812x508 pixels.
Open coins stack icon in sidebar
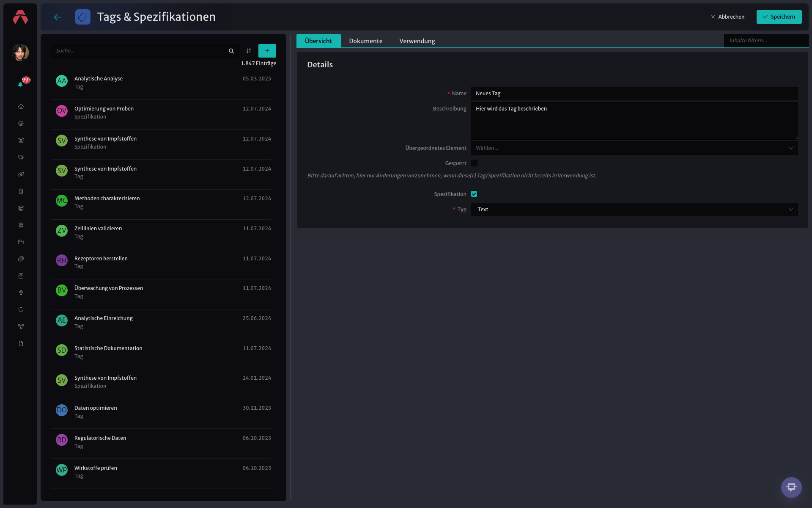coord(21,259)
